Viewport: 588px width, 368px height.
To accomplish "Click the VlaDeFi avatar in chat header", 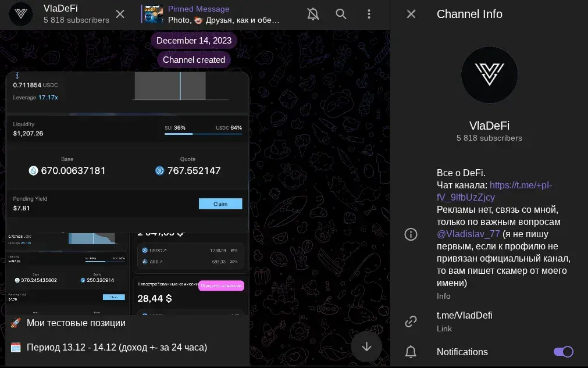I will point(21,14).
